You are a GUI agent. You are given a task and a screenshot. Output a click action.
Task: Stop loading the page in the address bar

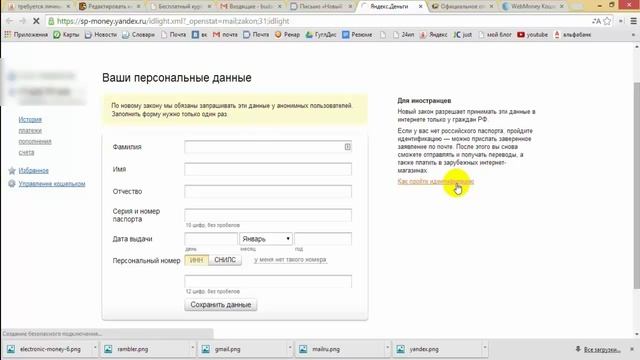(36, 21)
